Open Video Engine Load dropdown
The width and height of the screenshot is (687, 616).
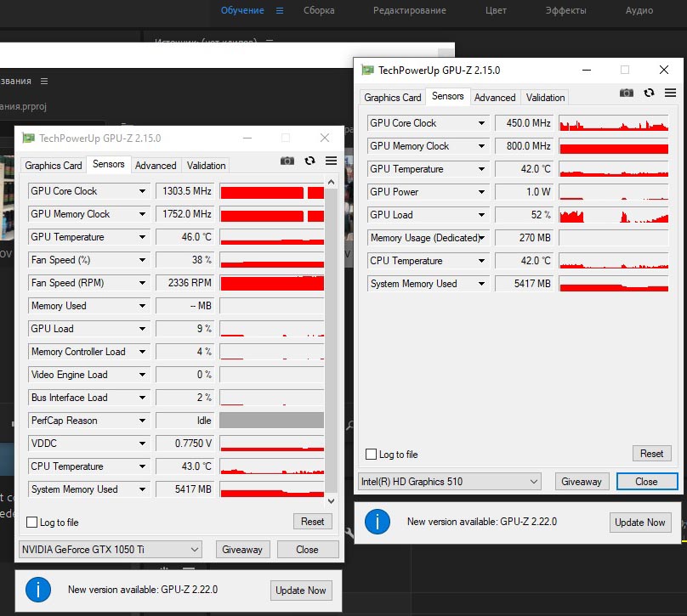(x=142, y=375)
